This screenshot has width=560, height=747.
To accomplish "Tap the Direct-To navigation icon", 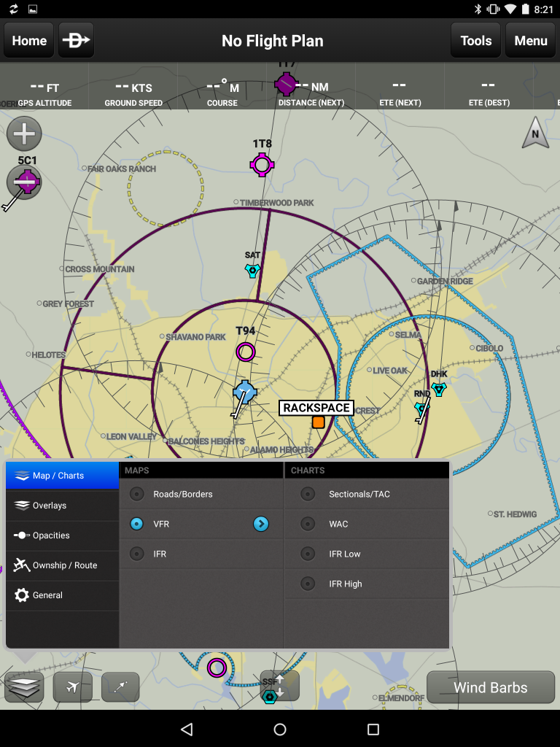I will (76, 41).
